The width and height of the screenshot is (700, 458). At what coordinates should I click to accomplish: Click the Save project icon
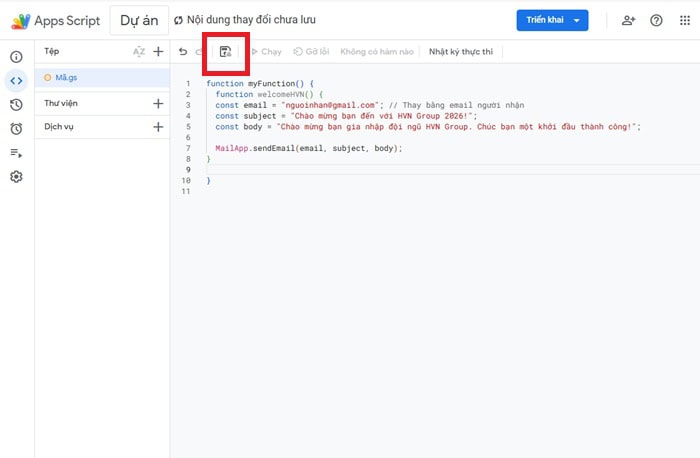[x=225, y=52]
